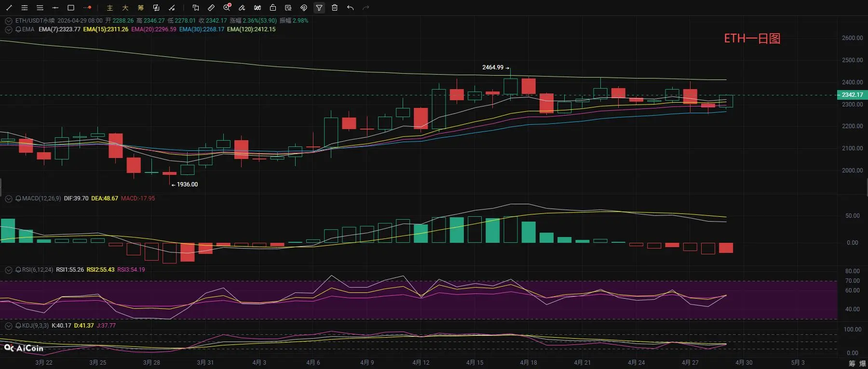This screenshot has height=369, width=868.
Task: Select the trend line drawing tool
Action: pyautogui.click(x=9, y=8)
